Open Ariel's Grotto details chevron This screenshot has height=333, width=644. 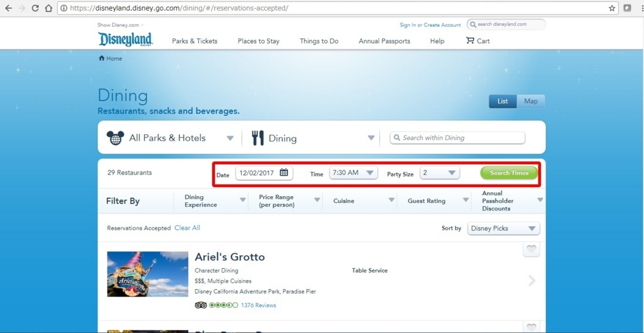[x=532, y=280]
